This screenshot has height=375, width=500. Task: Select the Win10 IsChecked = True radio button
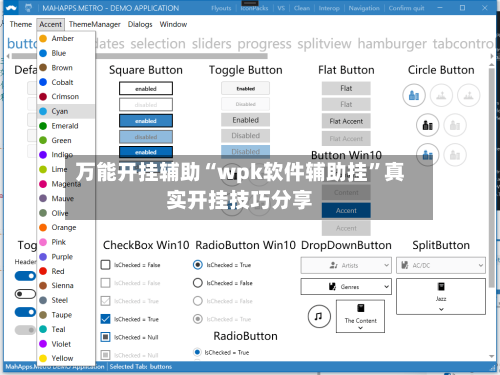pyautogui.click(x=198, y=265)
